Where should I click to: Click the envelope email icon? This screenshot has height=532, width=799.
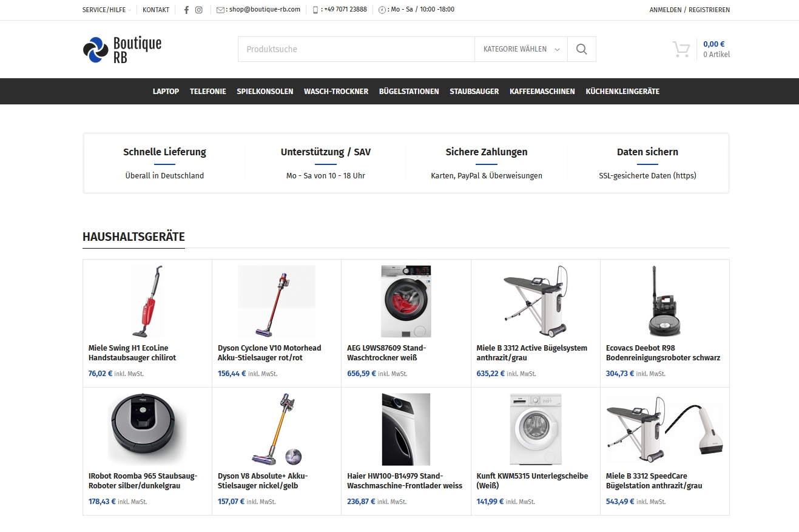220,10
